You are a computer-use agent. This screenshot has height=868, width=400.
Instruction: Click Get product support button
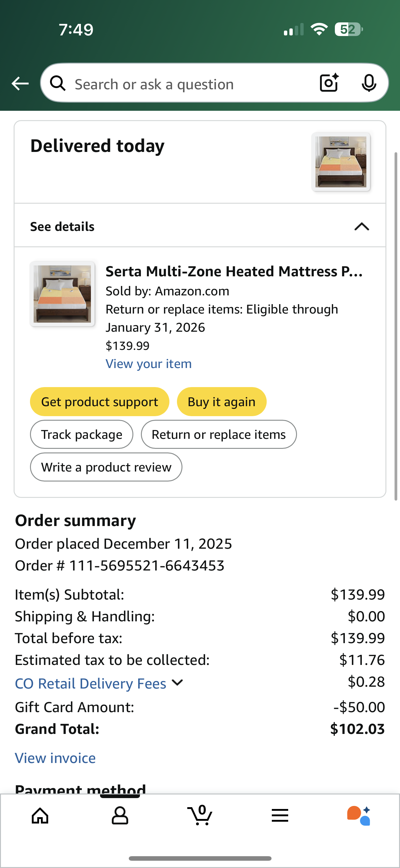(x=99, y=402)
